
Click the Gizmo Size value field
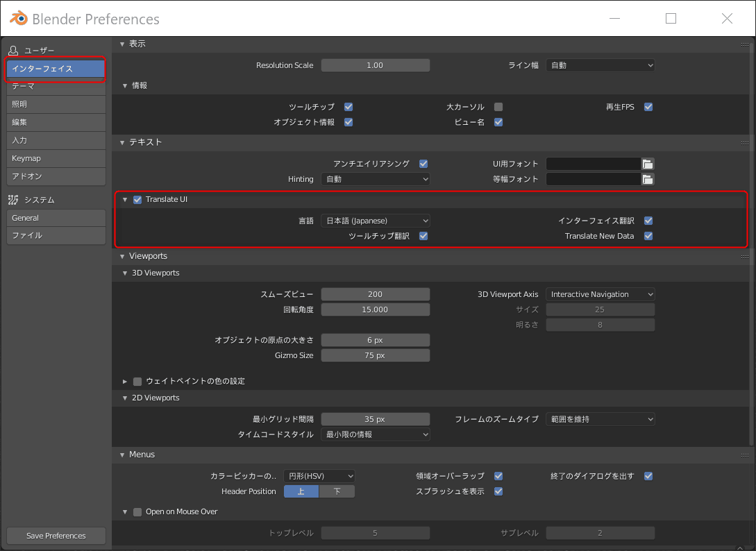tap(375, 356)
